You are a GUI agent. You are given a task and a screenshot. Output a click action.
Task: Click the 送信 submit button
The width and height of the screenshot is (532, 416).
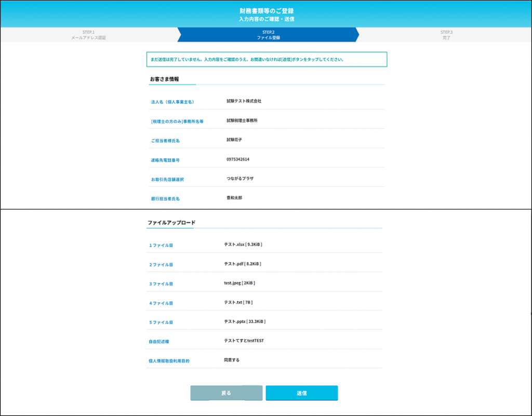[x=301, y=393]
